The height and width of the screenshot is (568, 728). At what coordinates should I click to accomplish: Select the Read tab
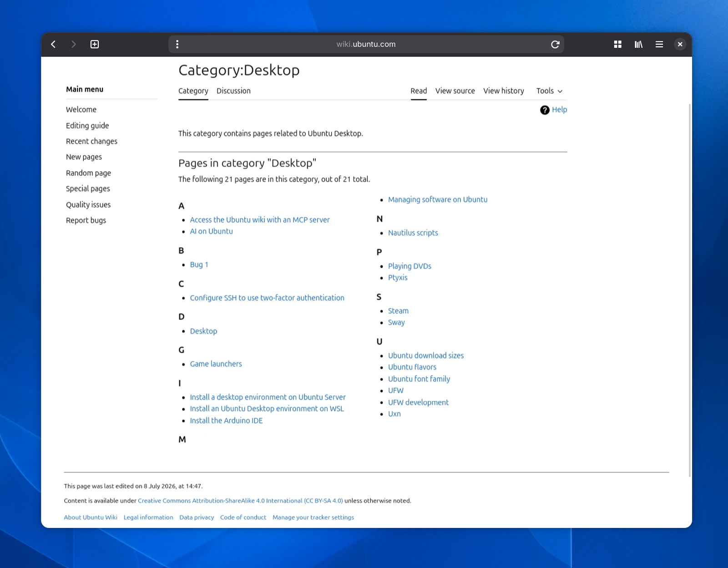click(419, 91)
